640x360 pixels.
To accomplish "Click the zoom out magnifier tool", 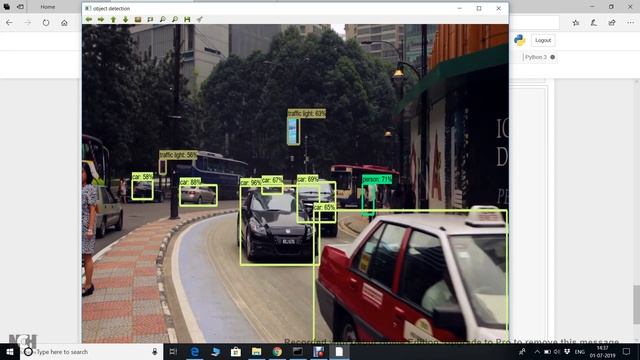I will pos(175,19).
